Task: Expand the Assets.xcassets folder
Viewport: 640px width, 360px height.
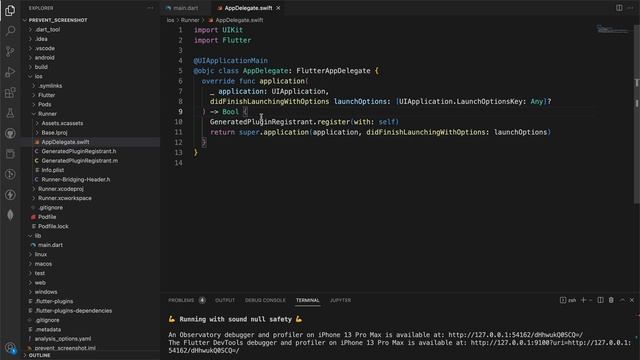Action: [62, 123]
